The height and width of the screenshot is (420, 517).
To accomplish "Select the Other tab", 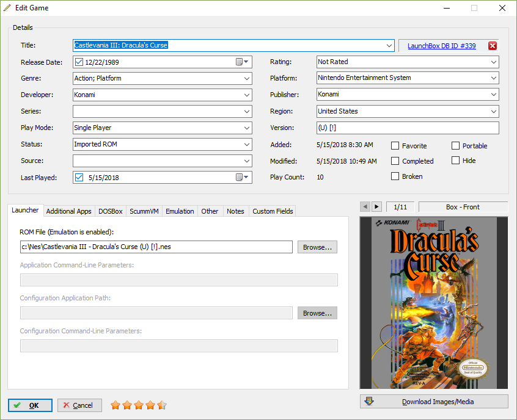I will pos(210,211).
